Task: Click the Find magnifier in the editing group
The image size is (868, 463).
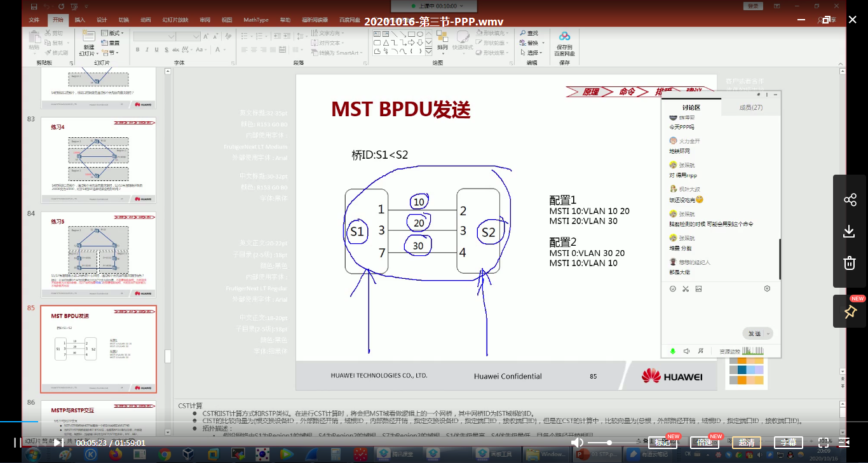Action: tap(522, 33)
